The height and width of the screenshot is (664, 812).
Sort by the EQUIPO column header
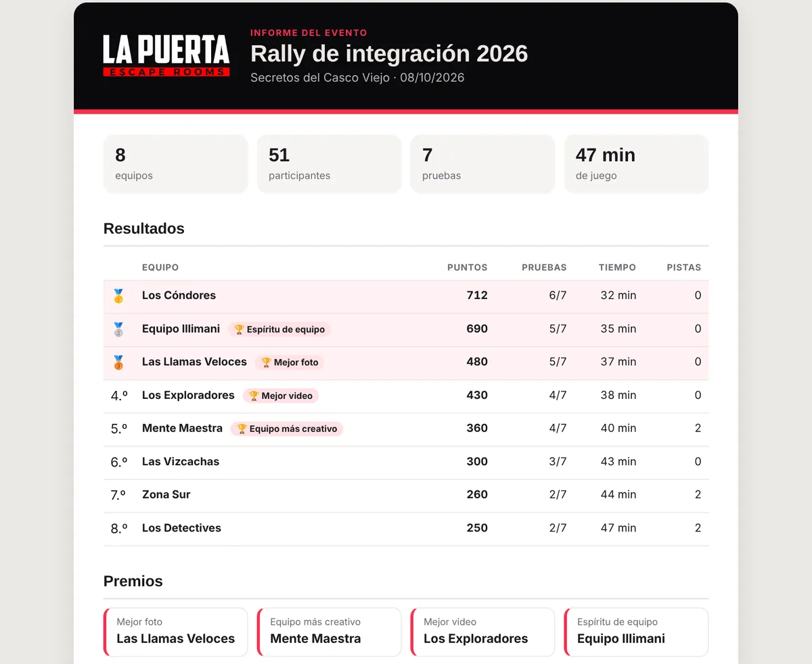160,267
